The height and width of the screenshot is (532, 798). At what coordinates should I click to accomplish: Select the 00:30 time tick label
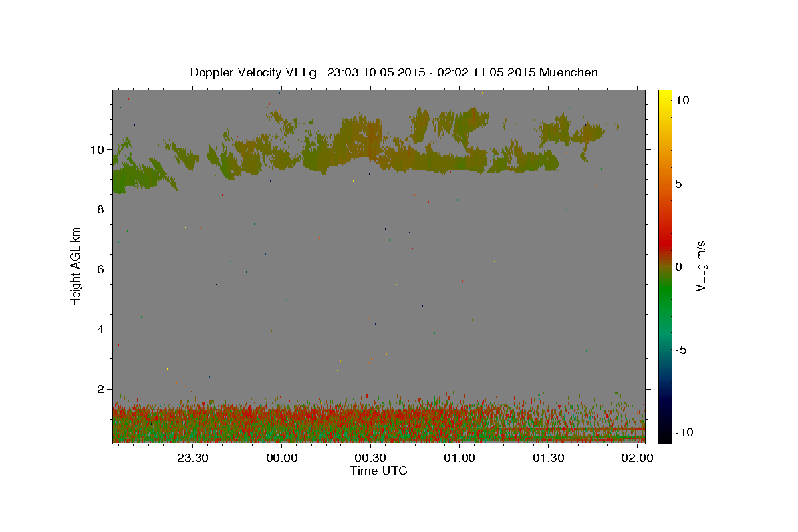coord(370,458)
